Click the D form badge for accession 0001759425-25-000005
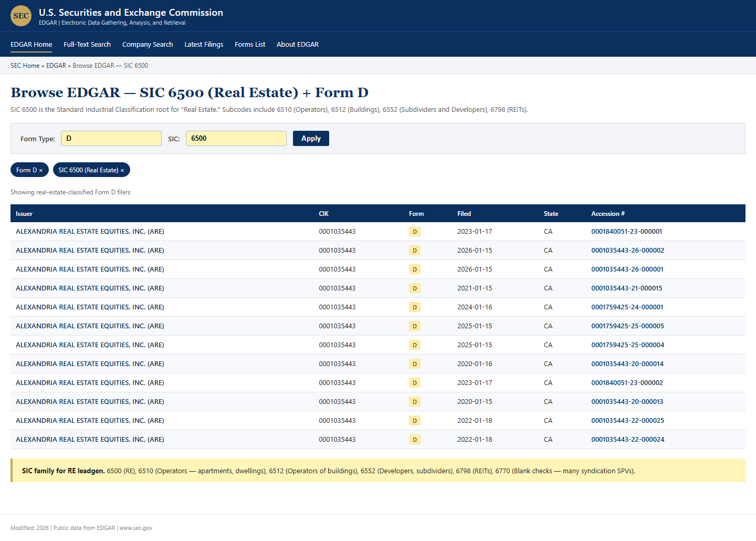This screenshot has width=756, height=541. click(415, 326)
